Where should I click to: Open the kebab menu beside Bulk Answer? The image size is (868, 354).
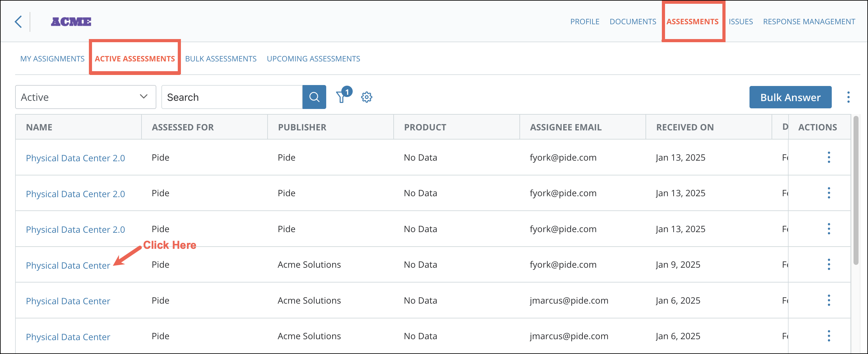coord(848,97)
